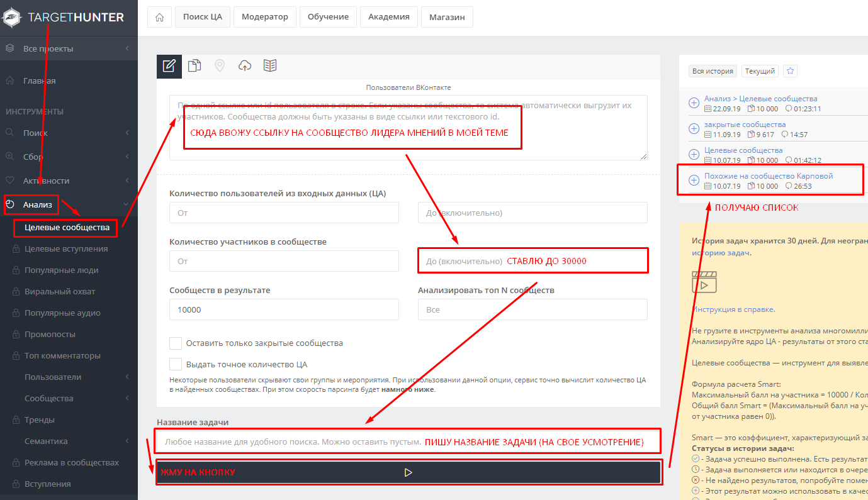This screenshot has width=868, height=500.
Task: Click the 'До' field for community members count
Action: (533, 261)
